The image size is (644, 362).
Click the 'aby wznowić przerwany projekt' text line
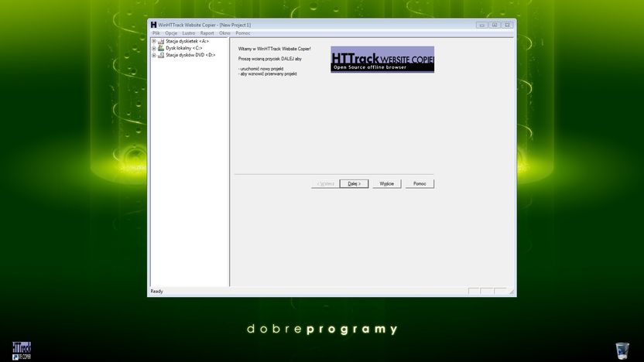click(267, 74)
